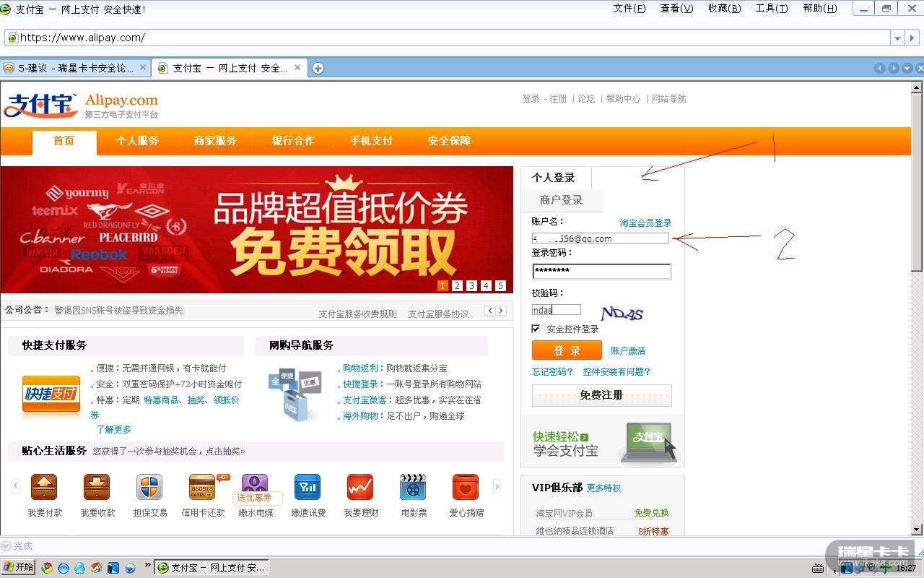This screenshot has width=924, height=578.
Task: Open the 查看(V) menu
Action: (x=676, y=9)
